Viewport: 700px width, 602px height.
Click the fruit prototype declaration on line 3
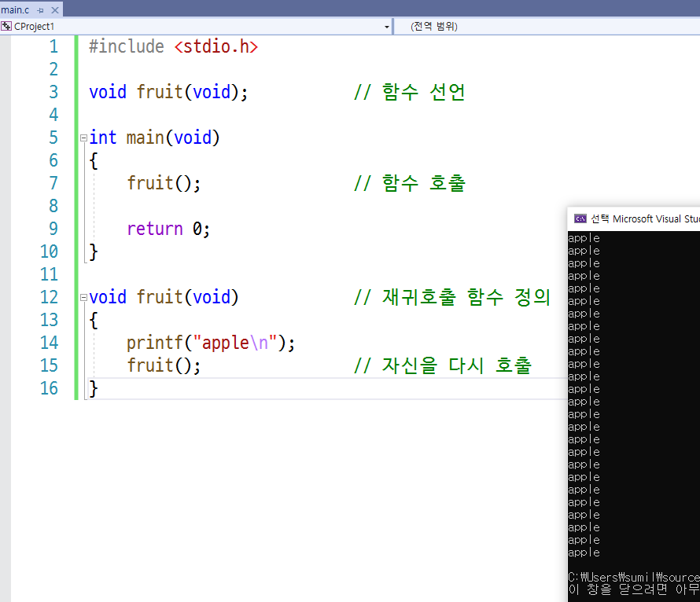point(168,92)
